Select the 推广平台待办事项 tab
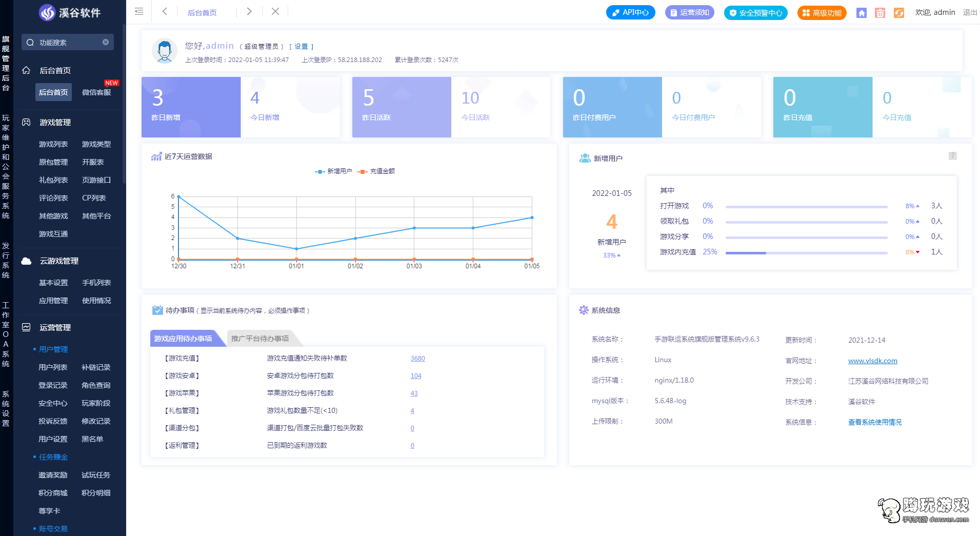The width and height of the screenshot is (980, 536). pos(260,339)
